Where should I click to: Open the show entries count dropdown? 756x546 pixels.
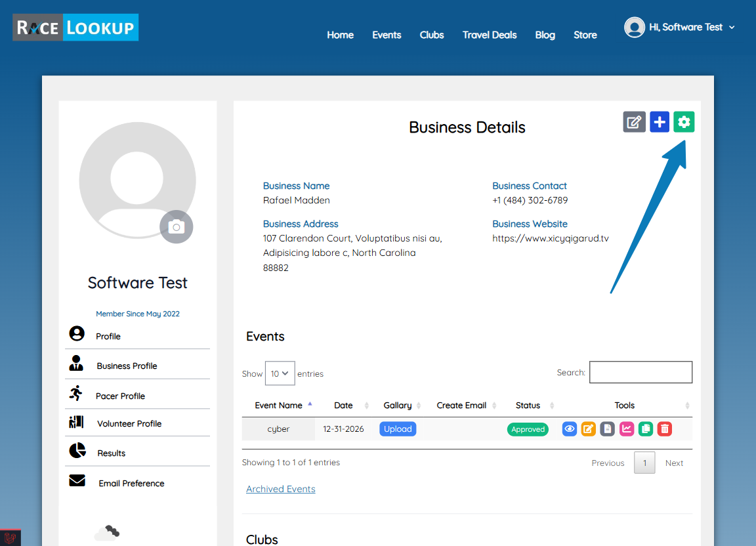click(x=280, y=373)
